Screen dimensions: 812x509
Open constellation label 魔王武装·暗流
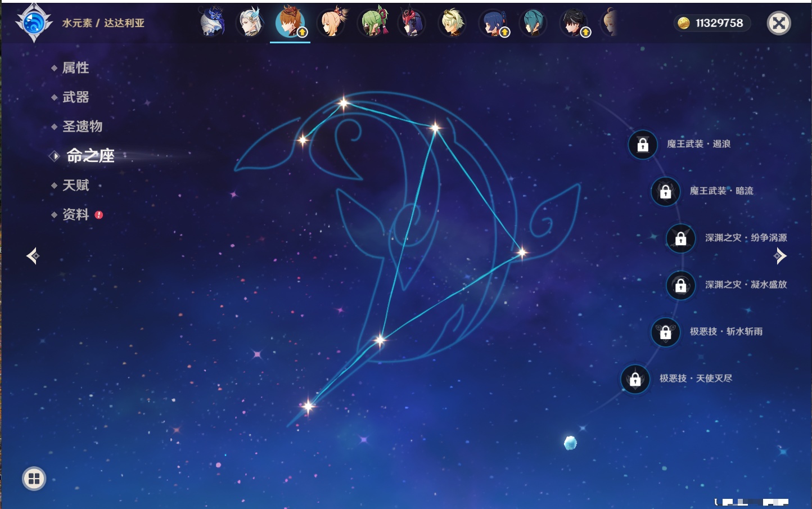tap(721, 191)
